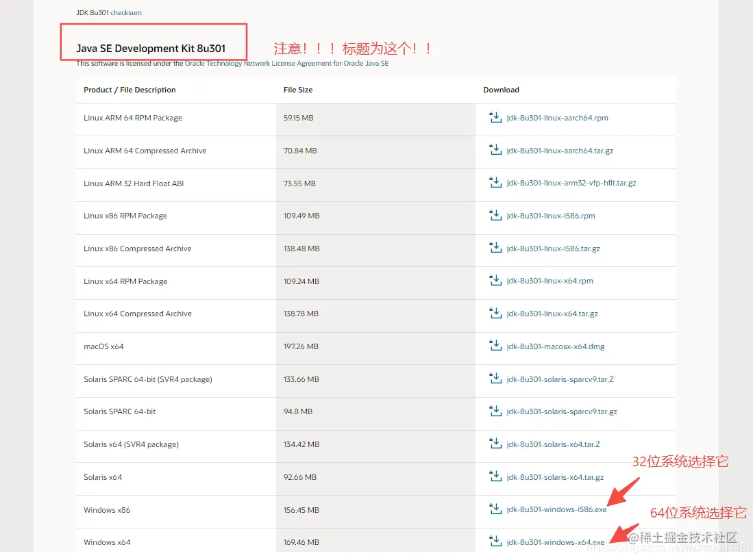
Task: Click download icon for jdk-8u301-linux-i586.tar.gz
Action: tap(495, 248)
